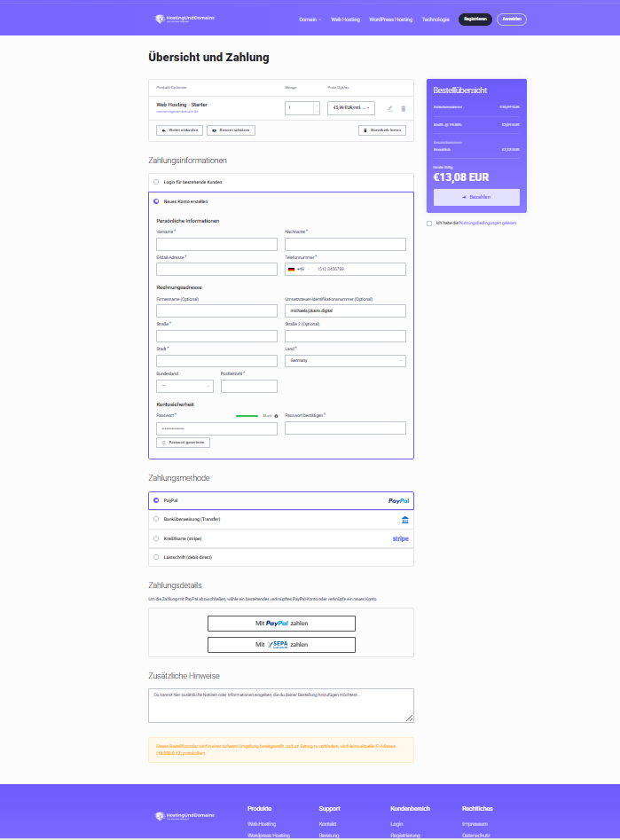Click the pencil edit icon for Web Hosting Starter

coord(390,109)
